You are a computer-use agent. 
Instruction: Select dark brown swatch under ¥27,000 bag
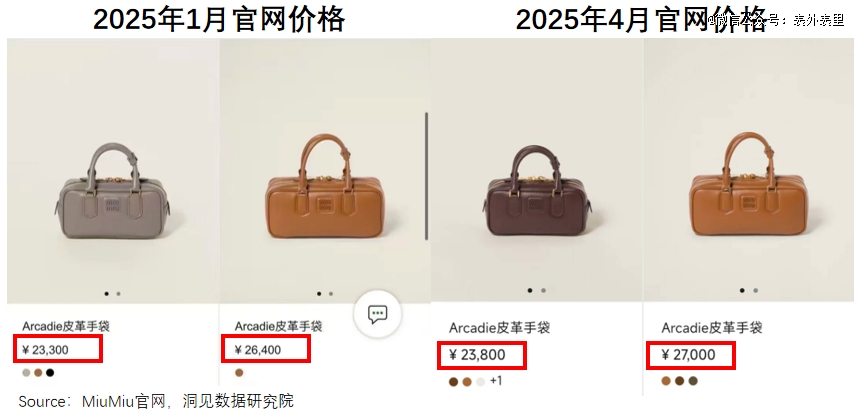click(x=680, y=381)
